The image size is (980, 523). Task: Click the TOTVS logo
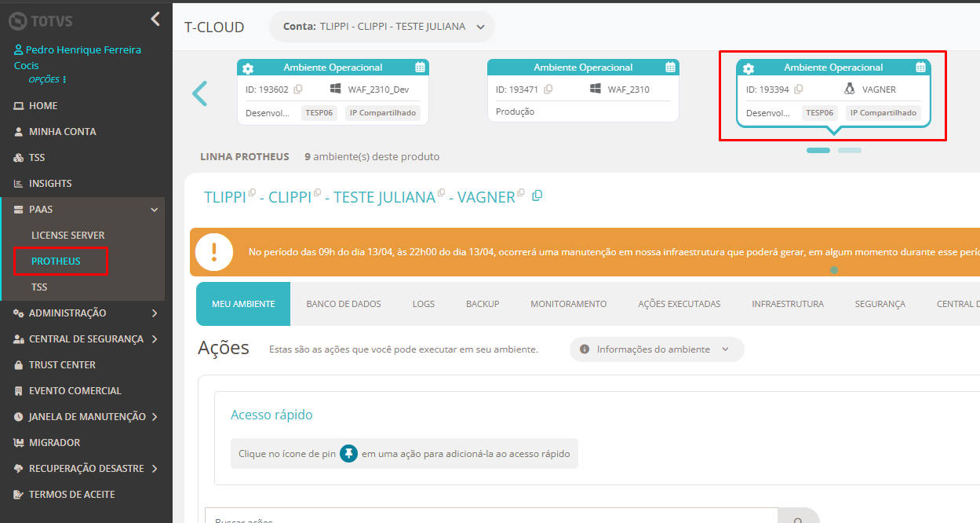pos(40,20)
